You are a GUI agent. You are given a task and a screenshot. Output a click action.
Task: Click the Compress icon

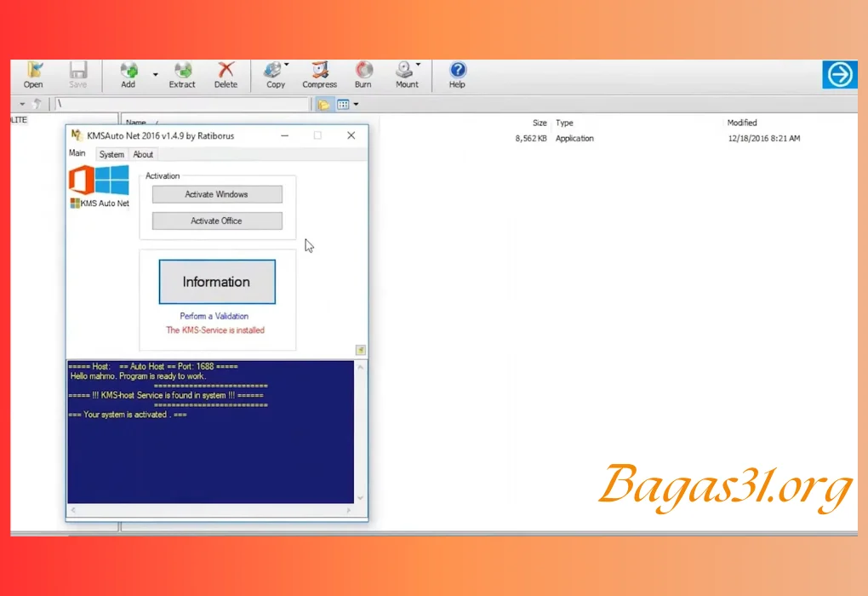pyautogui.click(x=319, y=75)
